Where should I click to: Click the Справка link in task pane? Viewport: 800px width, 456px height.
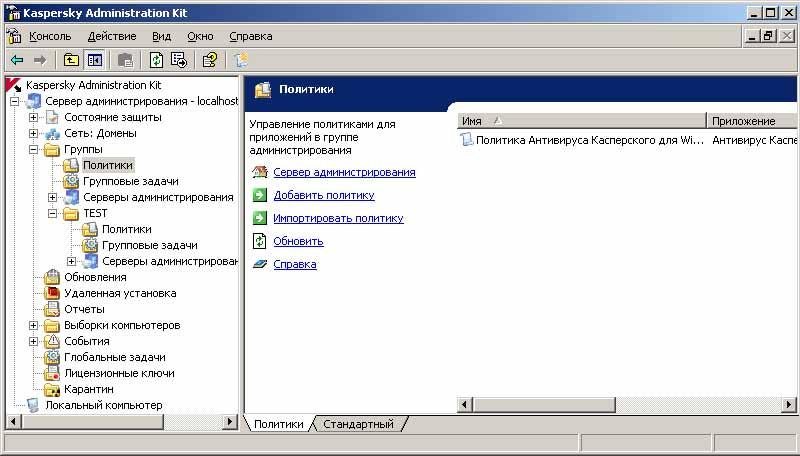(x=295, y=264)
